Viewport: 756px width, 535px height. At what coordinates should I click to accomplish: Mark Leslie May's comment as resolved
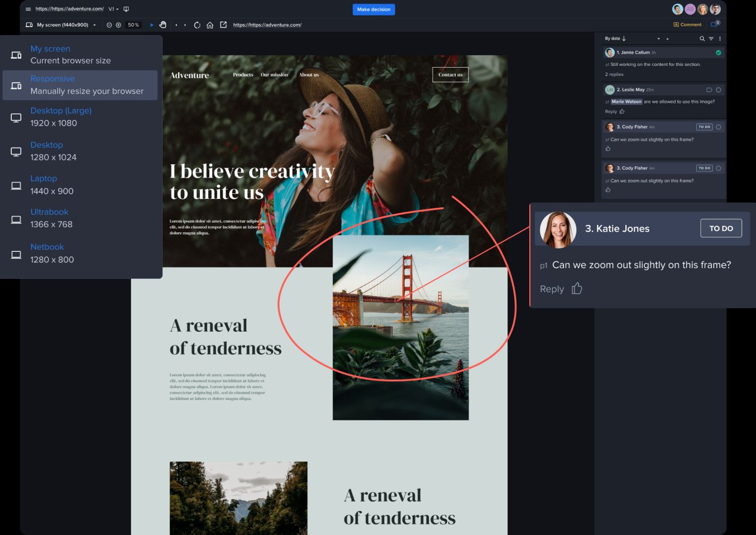pos(718,90)
